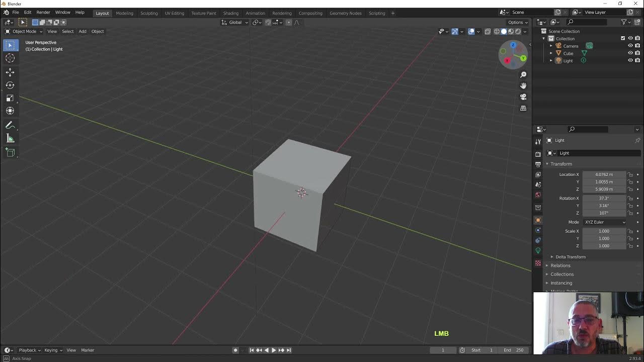Open the Texture properties tab
The image size is (644, 362).
pyautogui.click(x=538, y=263)
